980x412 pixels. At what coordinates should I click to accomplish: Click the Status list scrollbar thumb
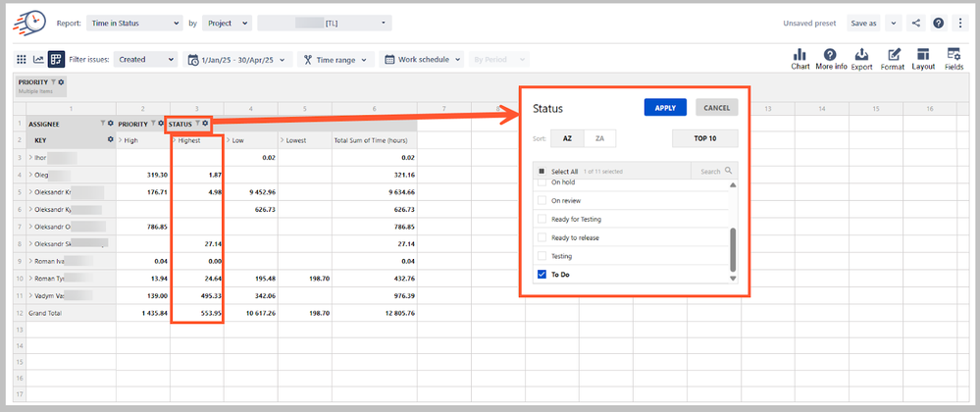pyautogui.click(x=733, y=250)
